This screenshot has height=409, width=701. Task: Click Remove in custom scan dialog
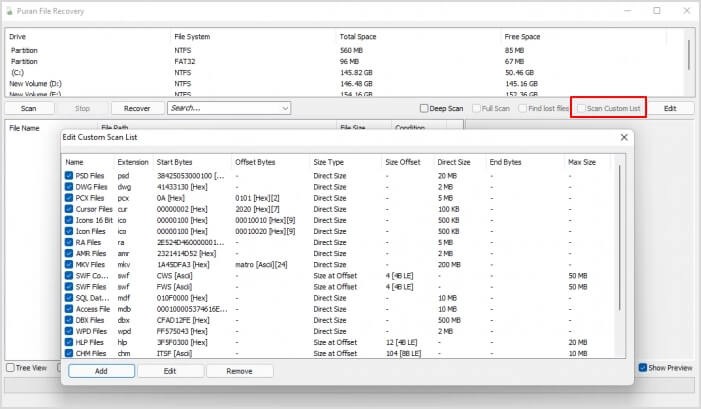click(x=240, y=371)
